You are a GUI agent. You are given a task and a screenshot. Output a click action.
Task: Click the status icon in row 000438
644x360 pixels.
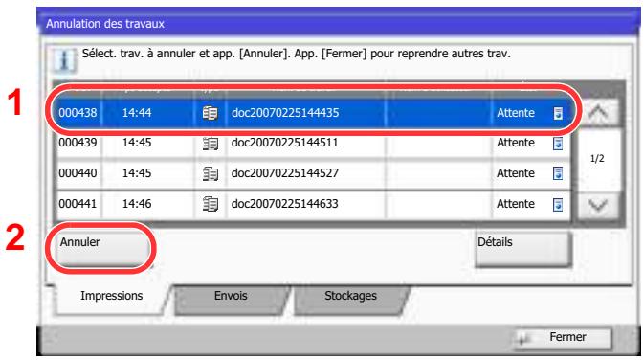tap(558, 113)
